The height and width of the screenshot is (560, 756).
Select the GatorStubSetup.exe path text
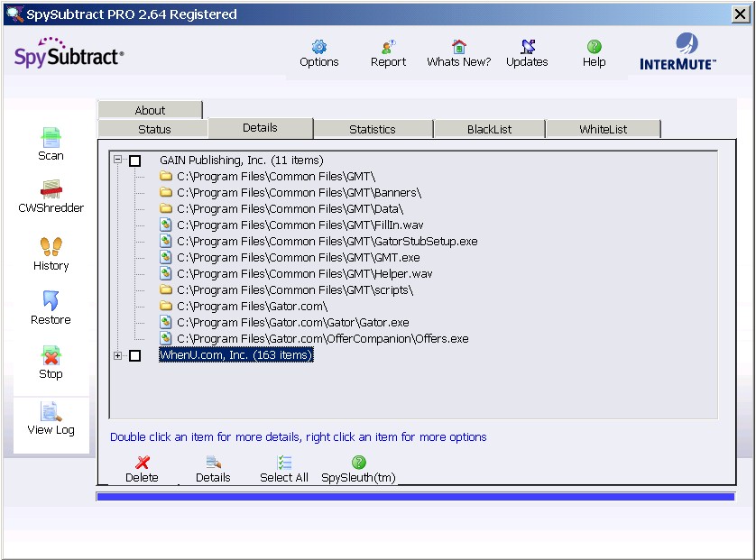click(x=327, y=242)
